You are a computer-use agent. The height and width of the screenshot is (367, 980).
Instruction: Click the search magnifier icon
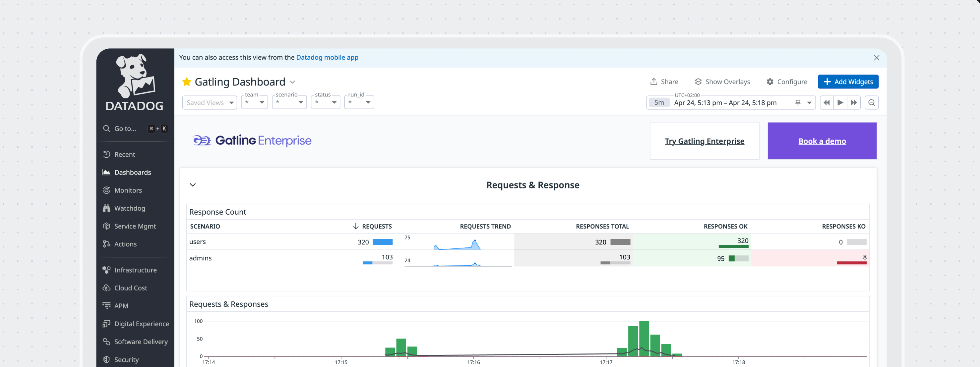tap(106, 129)
